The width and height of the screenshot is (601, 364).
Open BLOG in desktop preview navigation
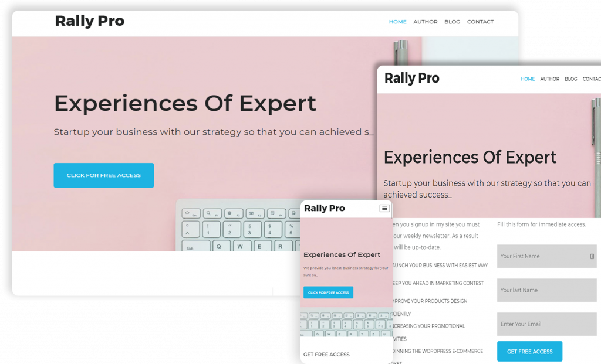452,22
